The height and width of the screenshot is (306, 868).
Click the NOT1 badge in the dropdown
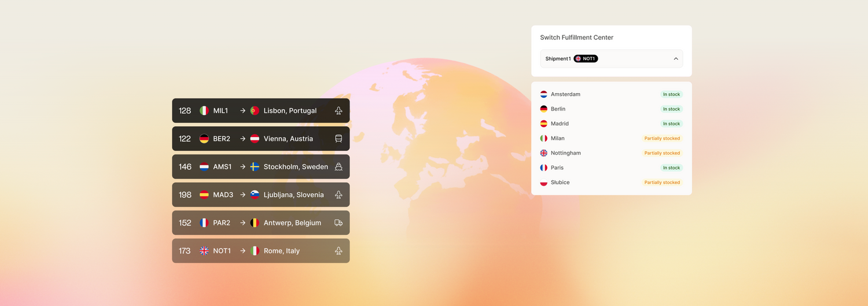(x=586, y=58)
